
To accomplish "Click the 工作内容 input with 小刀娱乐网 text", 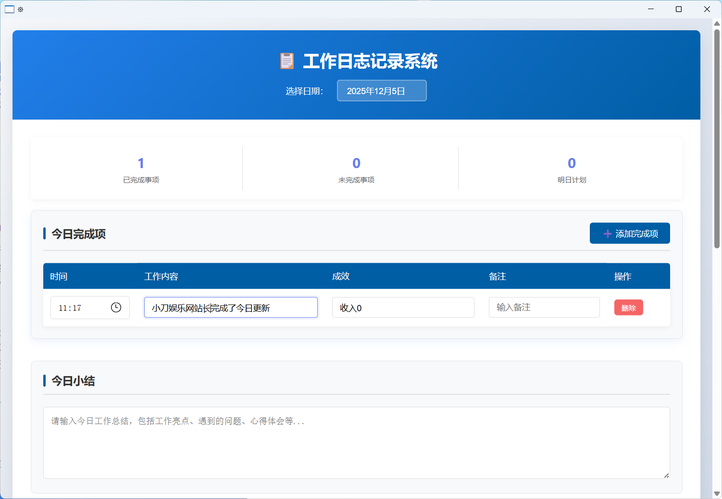I will tap(230, 308).
